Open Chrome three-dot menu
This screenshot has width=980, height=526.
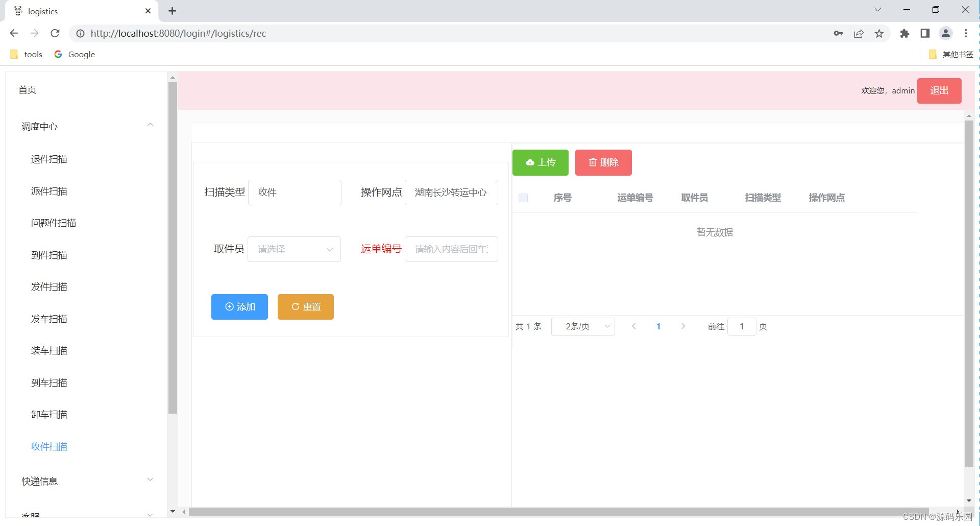point(966,33)
